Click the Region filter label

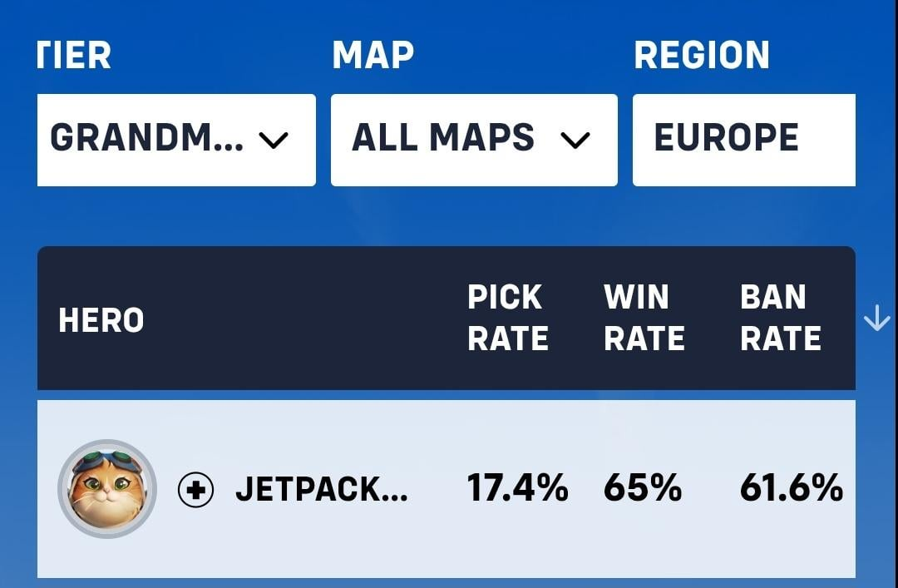702,55
